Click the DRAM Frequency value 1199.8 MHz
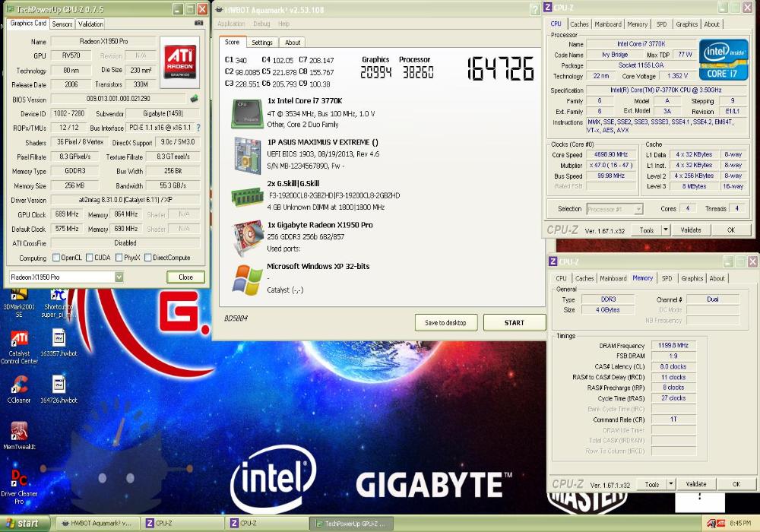The image size is (760, 532). (x=673, y=345)
